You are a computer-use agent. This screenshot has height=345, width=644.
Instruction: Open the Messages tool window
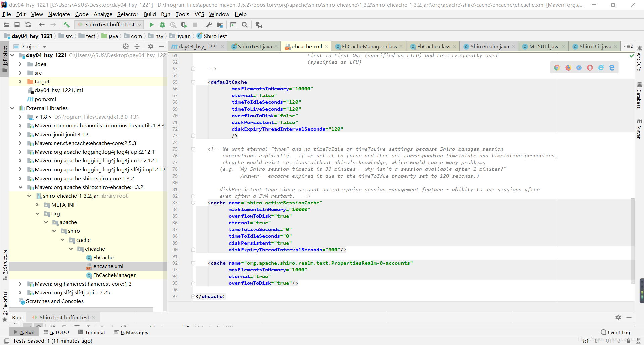tap(131, 332)
